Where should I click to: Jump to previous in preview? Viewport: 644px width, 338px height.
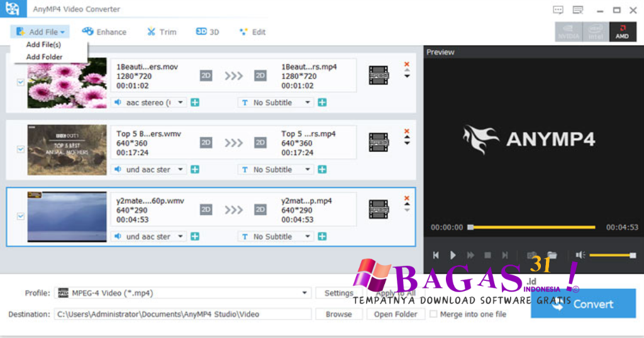(436, 255)
